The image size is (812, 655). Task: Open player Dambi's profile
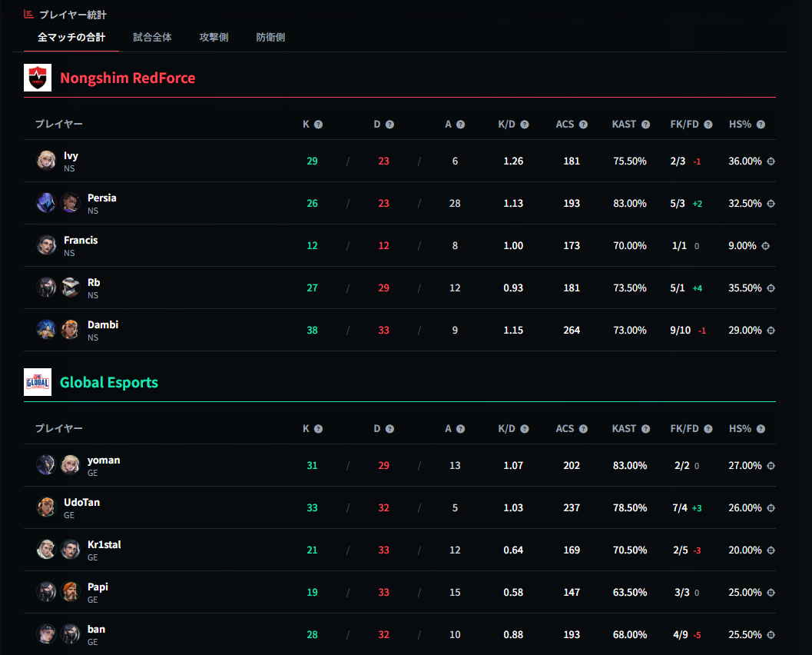pos(102,325)
